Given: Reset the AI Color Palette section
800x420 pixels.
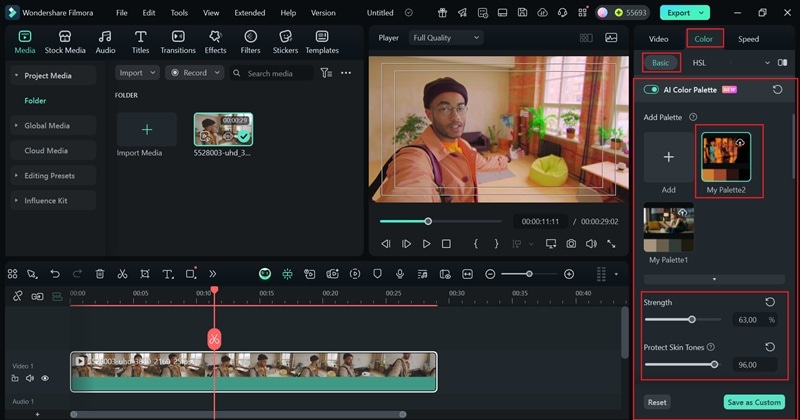Looking at the screenshot, I should (777, 90).
